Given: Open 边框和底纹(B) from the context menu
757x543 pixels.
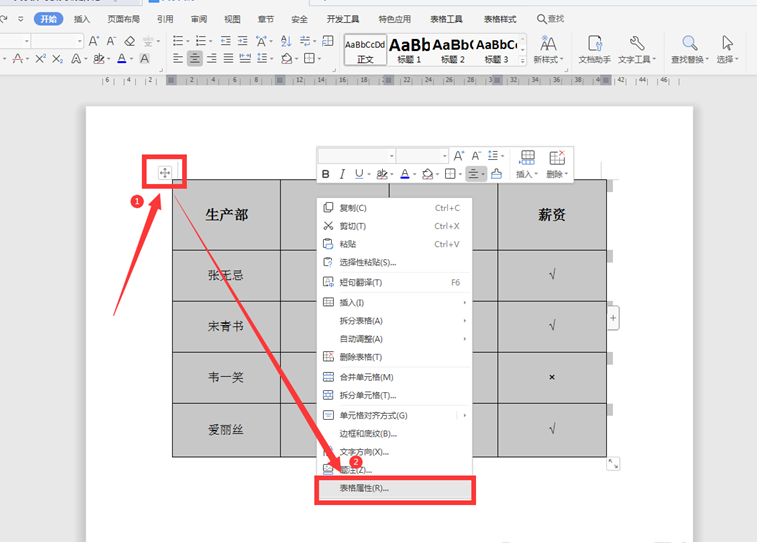Looking at the screenshot, I should click(394, 433).
